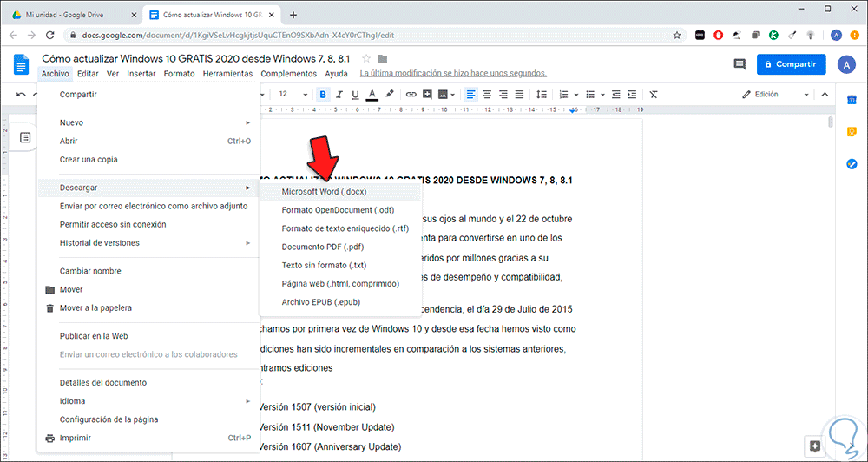
Task: Center-align text using toolbar icon
Action: click(487, 94)
